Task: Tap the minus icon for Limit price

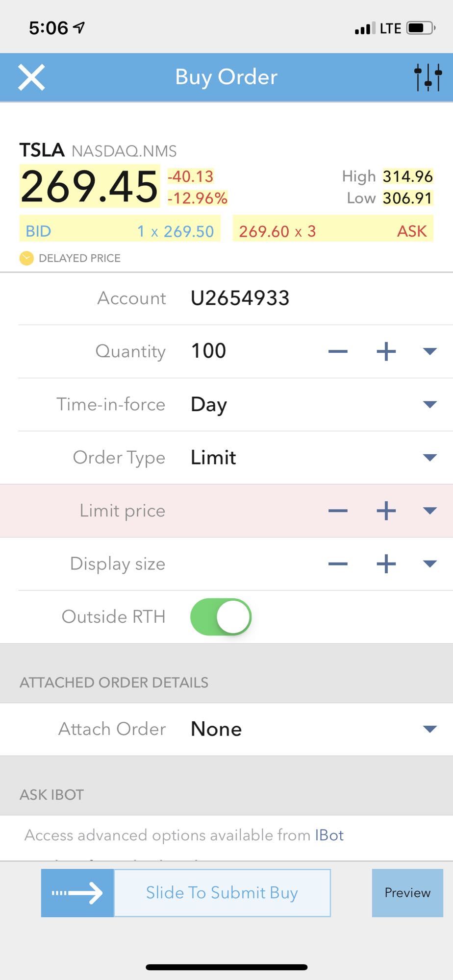Action: (338, 511)
